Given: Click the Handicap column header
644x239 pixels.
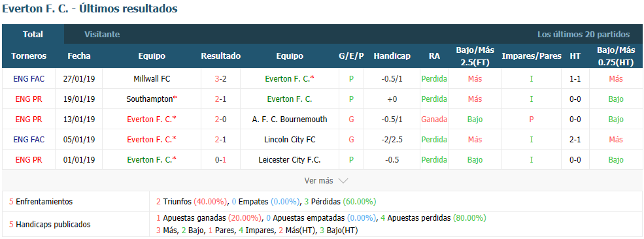Looking at the screenshot, I should tap(392, 56).
